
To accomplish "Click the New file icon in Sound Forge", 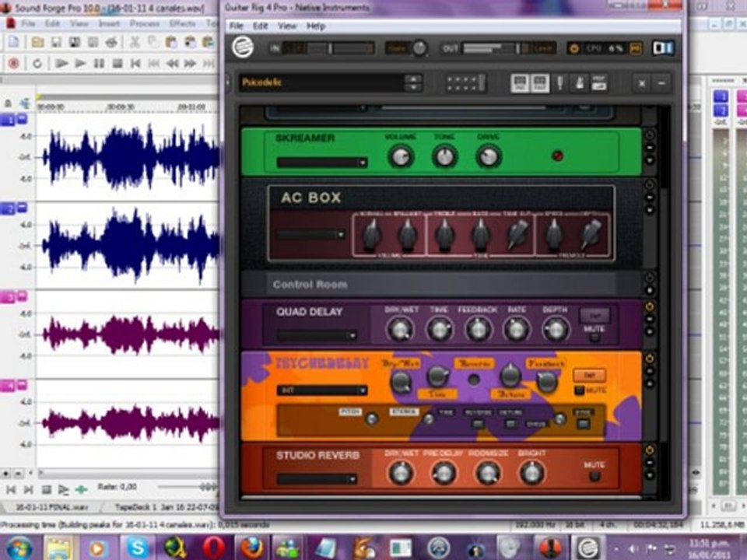I will (x=14, y=42).
